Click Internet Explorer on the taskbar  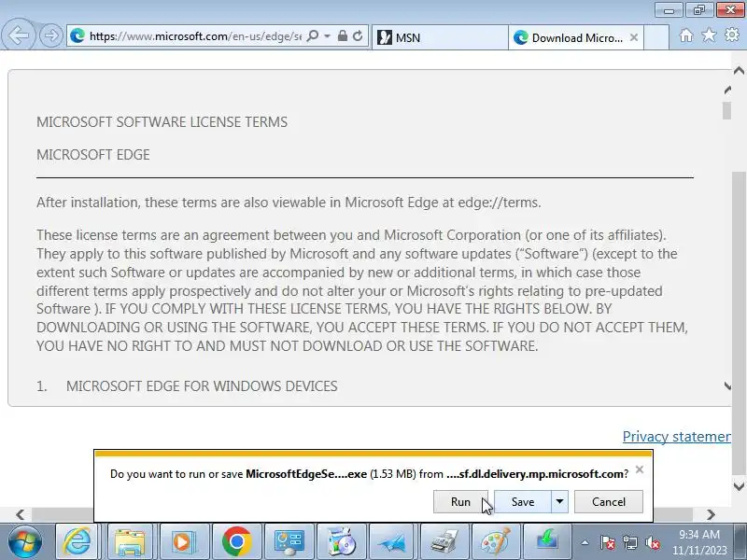point(78,542)
